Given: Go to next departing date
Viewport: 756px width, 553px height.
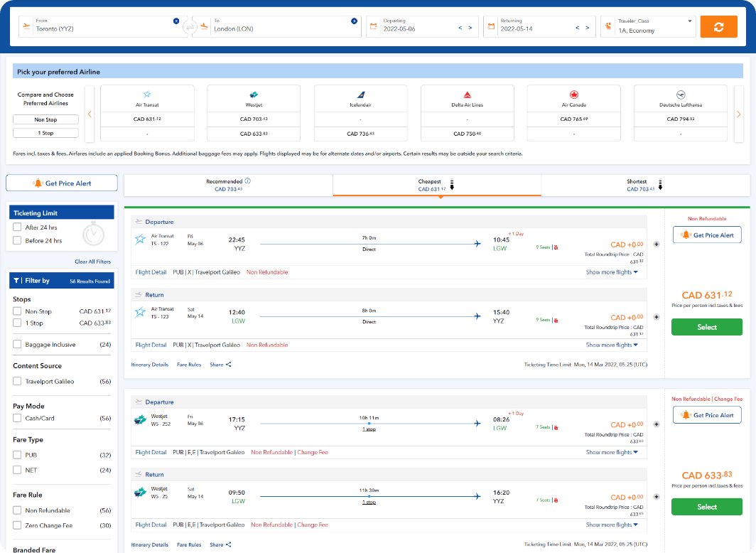Looking at the screenshot, I should pyautogui.click(x=470, y=28).
